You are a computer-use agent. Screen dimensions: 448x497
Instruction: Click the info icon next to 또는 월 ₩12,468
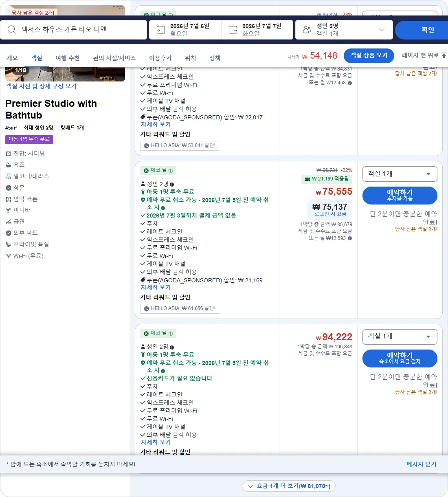click(x=350, y=83)
